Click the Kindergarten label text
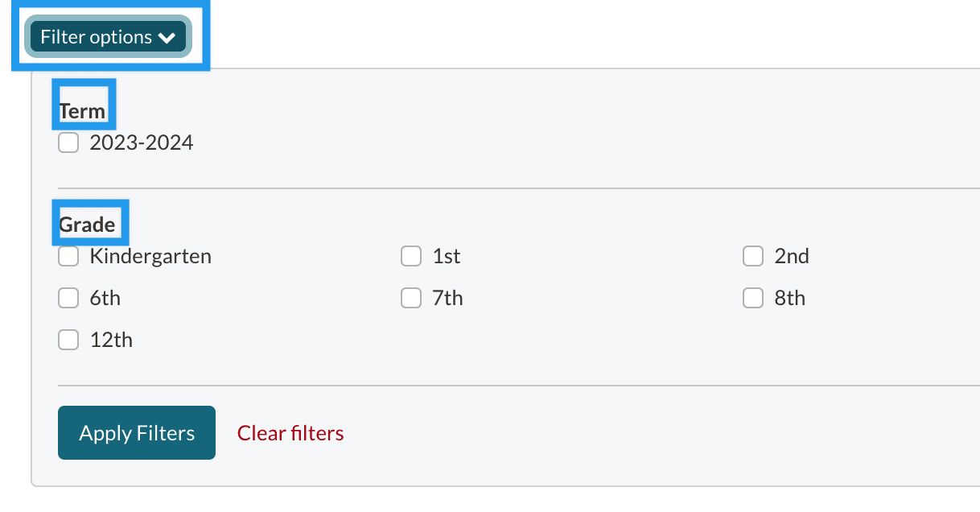980x512 pixels. point(150,257)
